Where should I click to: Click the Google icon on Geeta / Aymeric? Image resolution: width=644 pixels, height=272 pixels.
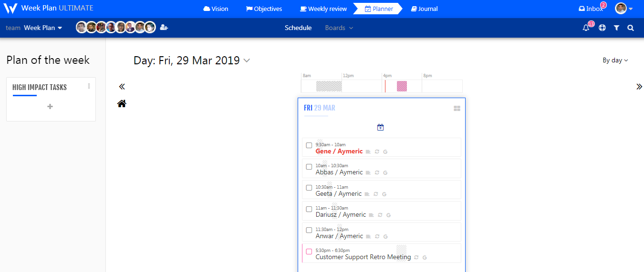(384, 194)
